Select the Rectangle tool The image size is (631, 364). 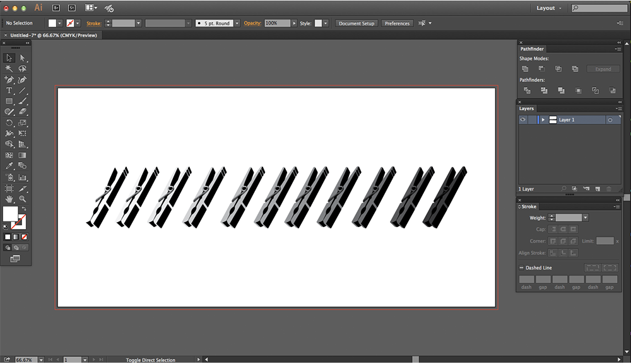(9, 102)
